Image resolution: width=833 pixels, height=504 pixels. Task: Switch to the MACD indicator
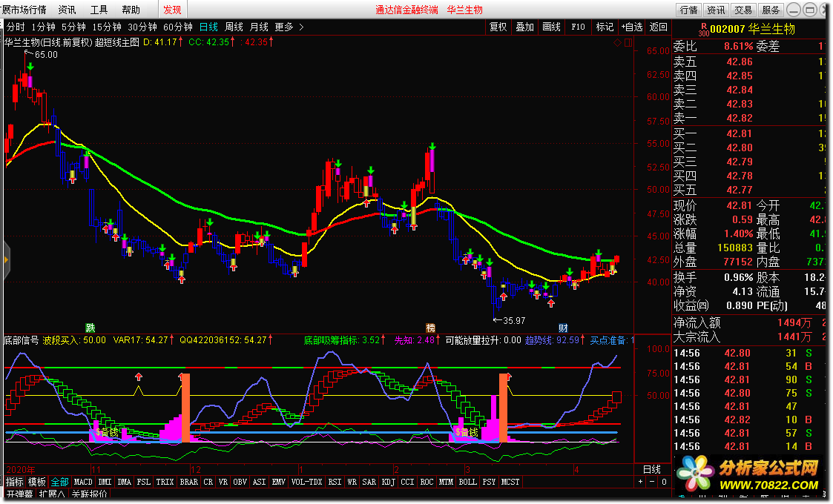pyautogui.click(x=83, y=482)
